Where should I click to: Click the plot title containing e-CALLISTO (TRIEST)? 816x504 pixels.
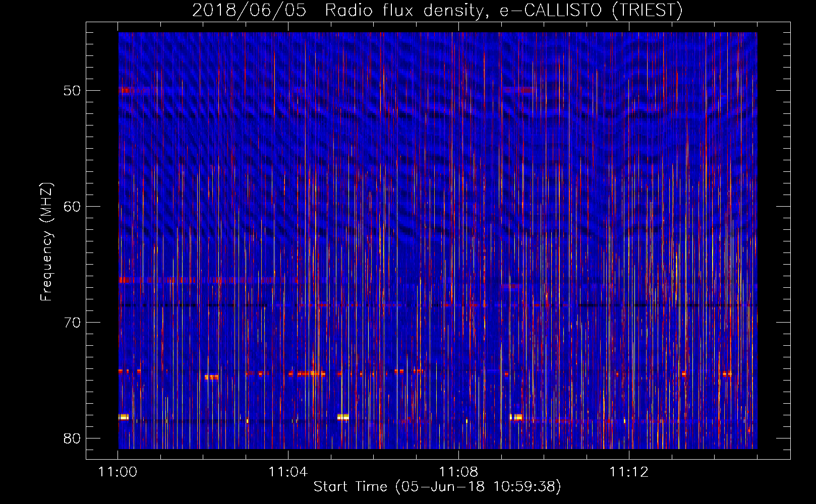pos(437,10)
